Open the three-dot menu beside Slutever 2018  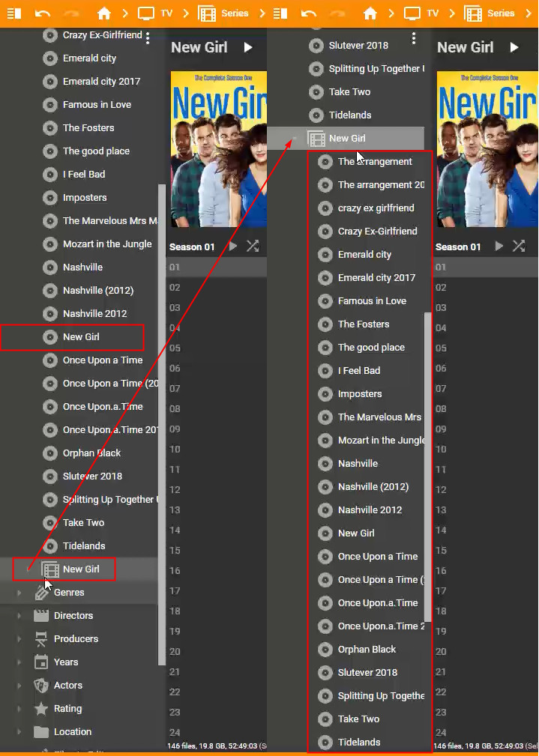414,38
